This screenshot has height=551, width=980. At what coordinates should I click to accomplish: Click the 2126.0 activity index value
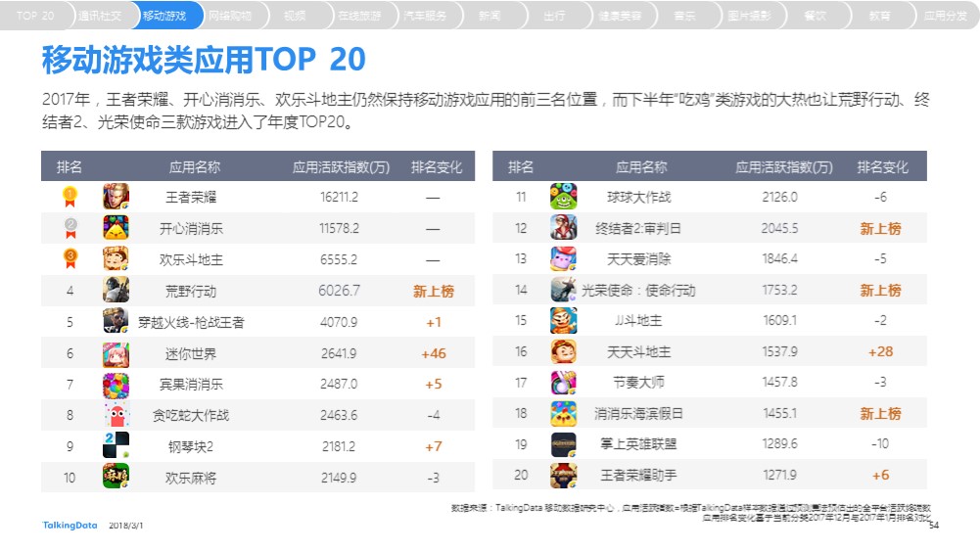tap(779, 198)
